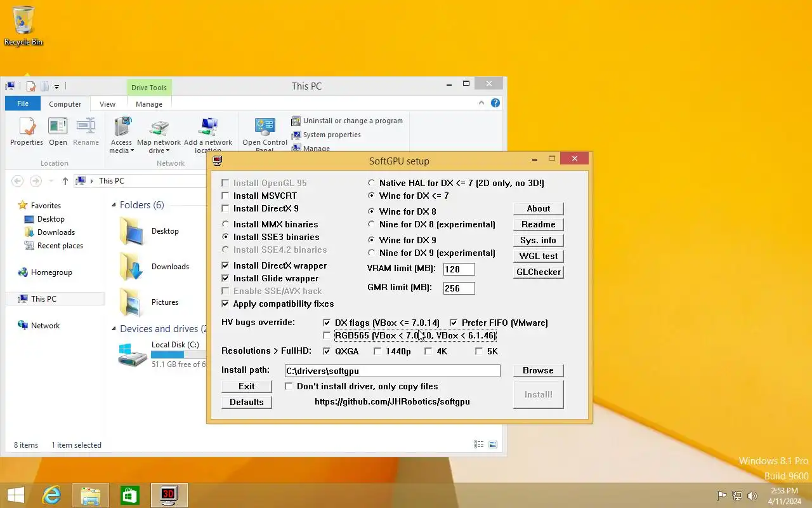Uncheck Install Glide wrapper
Screen dimensions: 812x508
click(x=225, y=278)
